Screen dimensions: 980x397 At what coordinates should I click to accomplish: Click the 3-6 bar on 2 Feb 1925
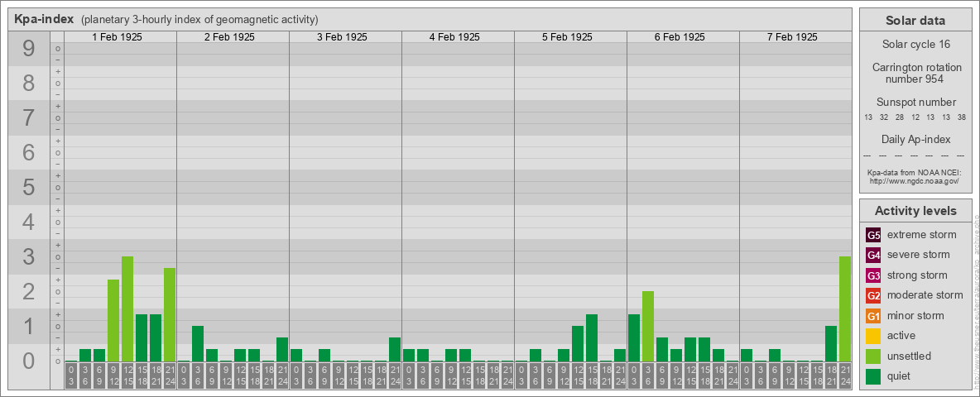coord(198,344)
